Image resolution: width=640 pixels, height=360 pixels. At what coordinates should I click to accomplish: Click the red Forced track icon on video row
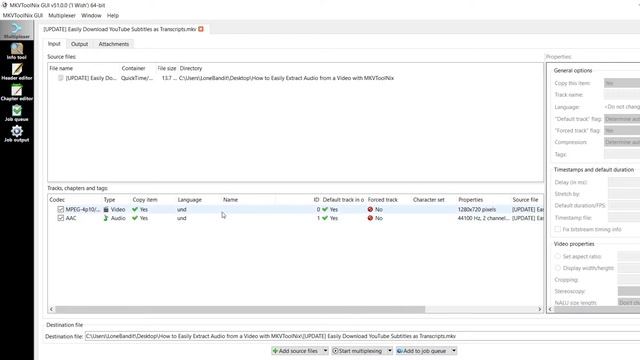(x=370, y=209)
